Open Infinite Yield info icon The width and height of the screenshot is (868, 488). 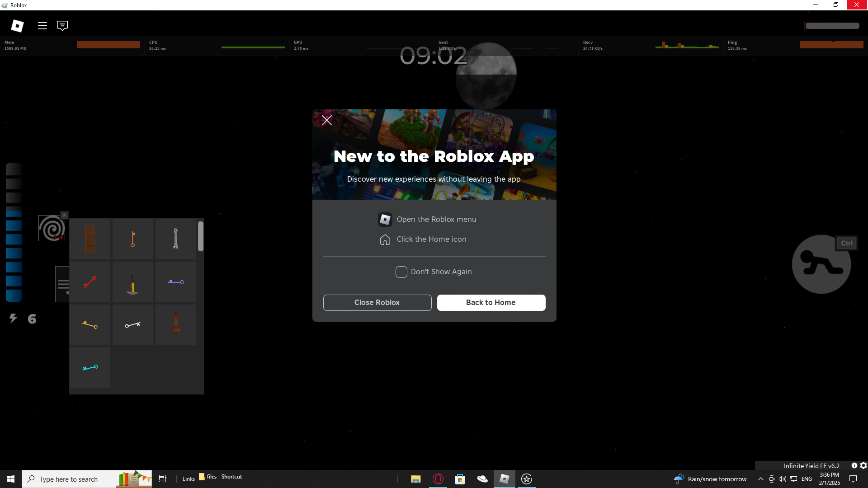click(854, 465)
